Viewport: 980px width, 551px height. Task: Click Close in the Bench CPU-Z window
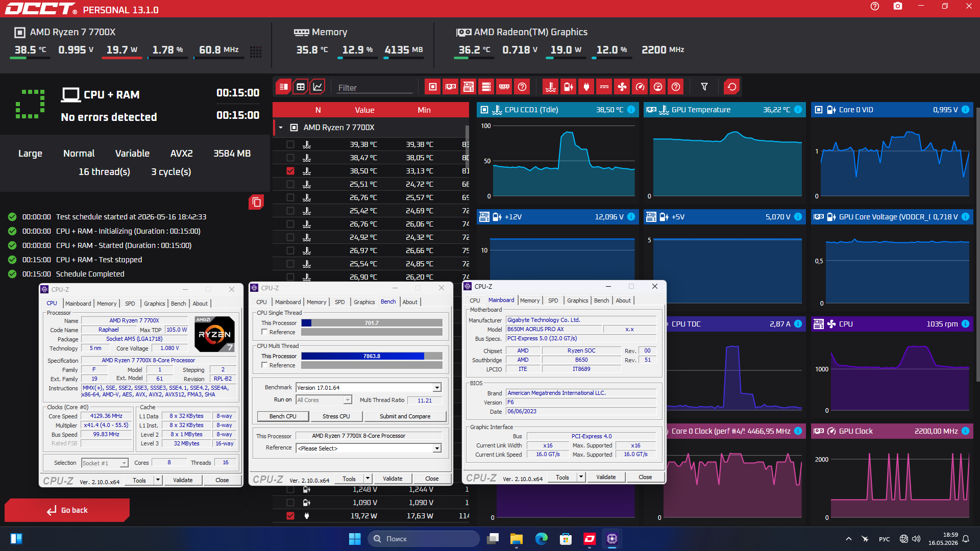[432, 479]
